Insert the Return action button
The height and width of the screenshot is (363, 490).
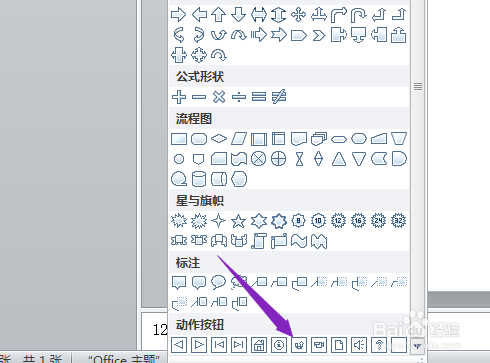[299, 345]
